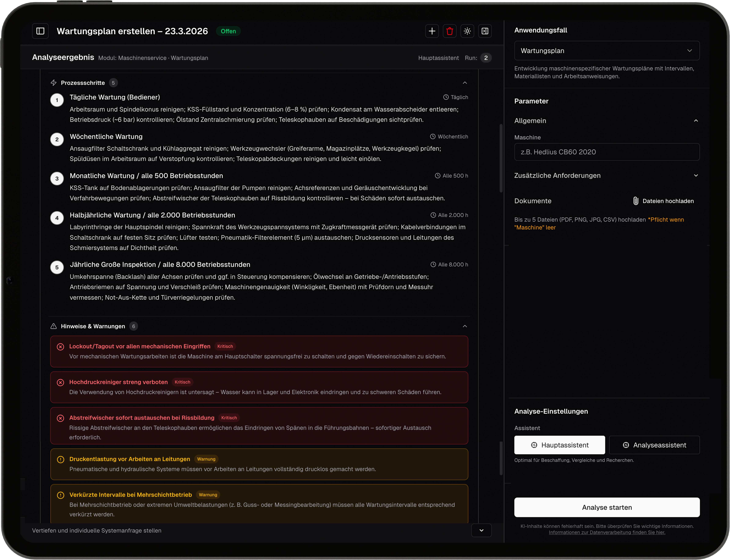
Task: Click the paperclip Dateien hochladen icon
Action: (x=636, y=201)
